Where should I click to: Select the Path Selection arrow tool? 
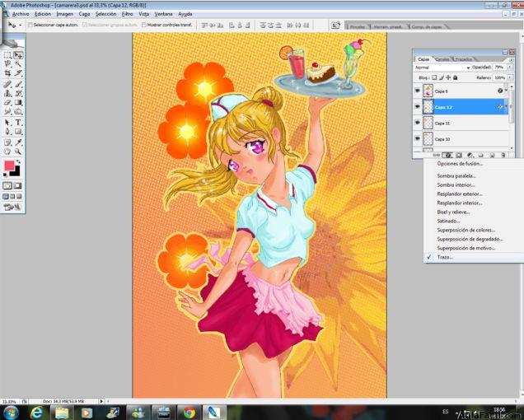coord(7,123)
